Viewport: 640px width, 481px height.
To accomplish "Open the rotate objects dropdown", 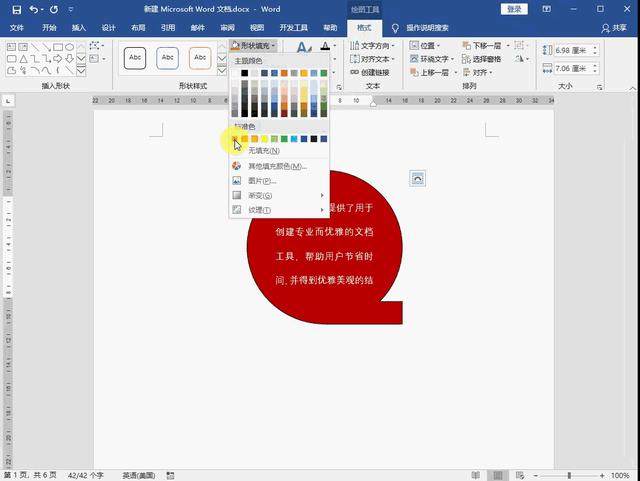I will tap(521, 59).
